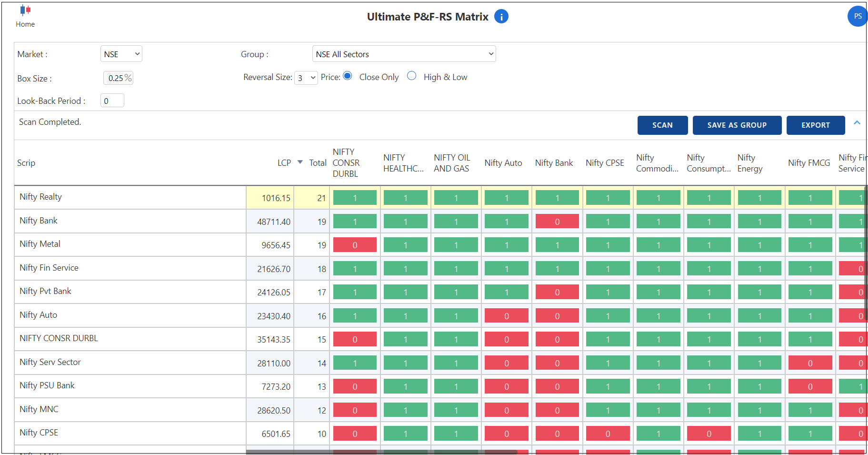Click green 1 cell Nifty Realty vs Nifty Auto
Viewport: 868px width, 455px height.
(507, 198)
